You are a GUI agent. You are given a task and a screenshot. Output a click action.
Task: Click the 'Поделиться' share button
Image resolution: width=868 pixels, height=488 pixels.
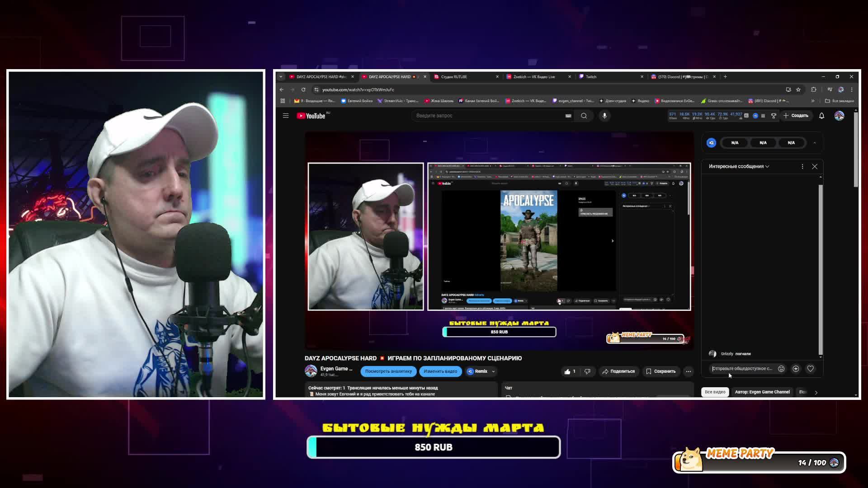point(618,371)
